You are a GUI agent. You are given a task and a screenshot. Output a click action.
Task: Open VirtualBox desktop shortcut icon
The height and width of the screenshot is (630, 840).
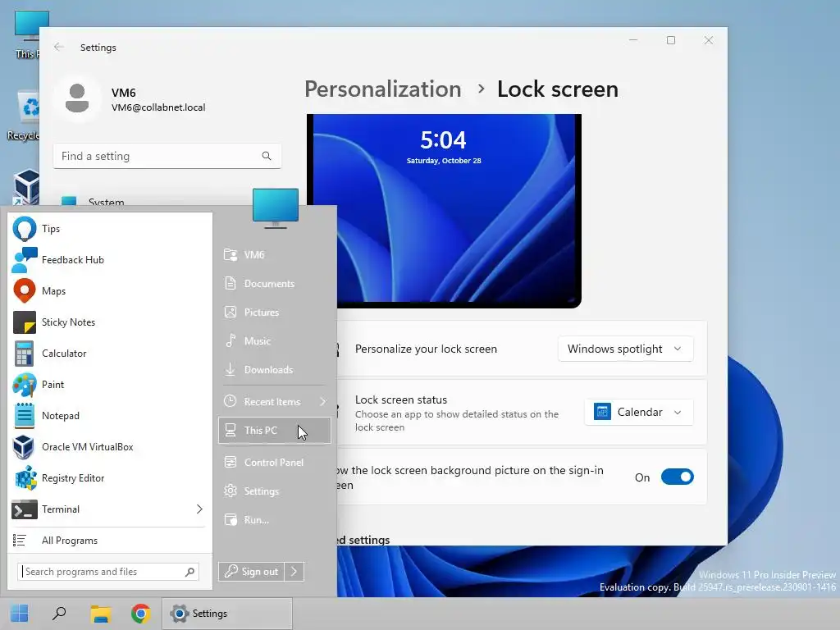click(27, 187)
